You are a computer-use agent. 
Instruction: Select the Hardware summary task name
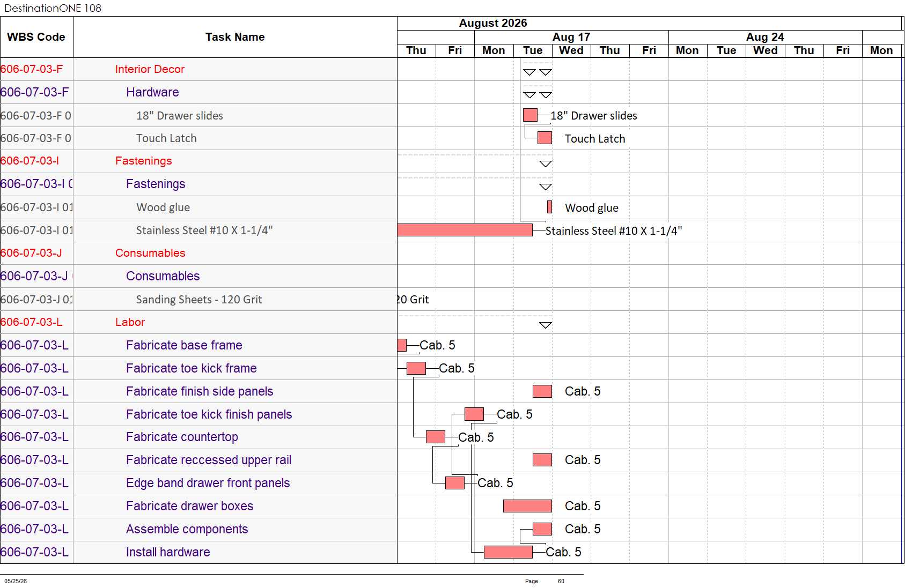tap(152, 92)
